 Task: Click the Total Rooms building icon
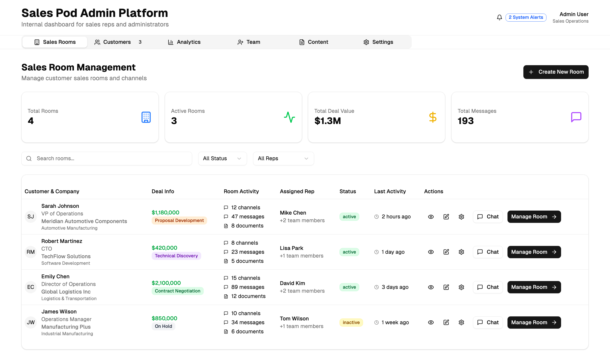tap(146, 117)
